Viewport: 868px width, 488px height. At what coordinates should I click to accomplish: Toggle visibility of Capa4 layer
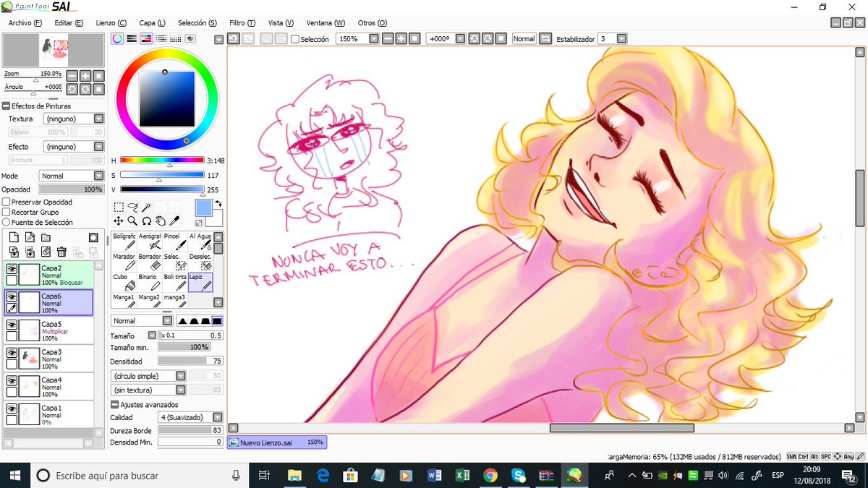tap(12, 380)
